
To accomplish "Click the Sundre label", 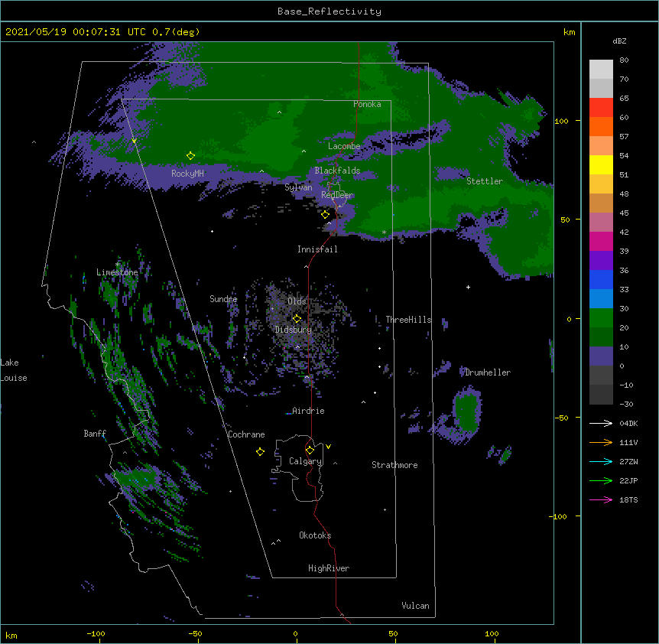I will pyautogui.click(x=223, y=299).
